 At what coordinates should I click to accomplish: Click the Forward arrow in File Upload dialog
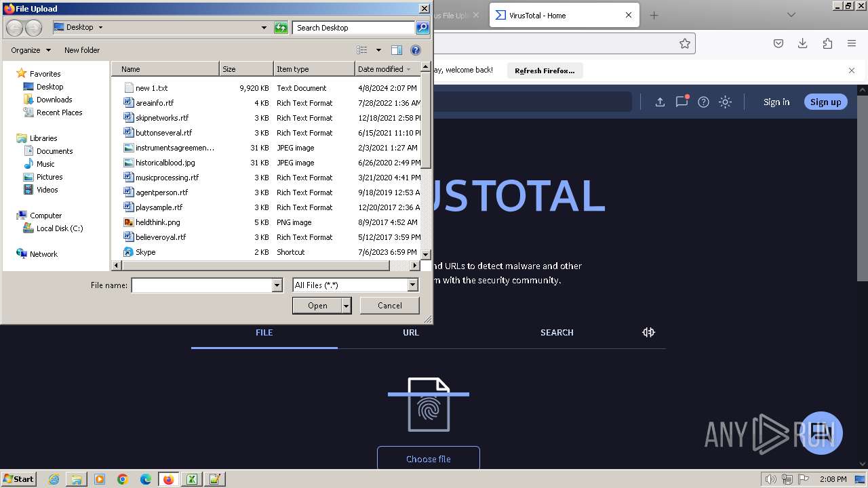tap(33, 28)
